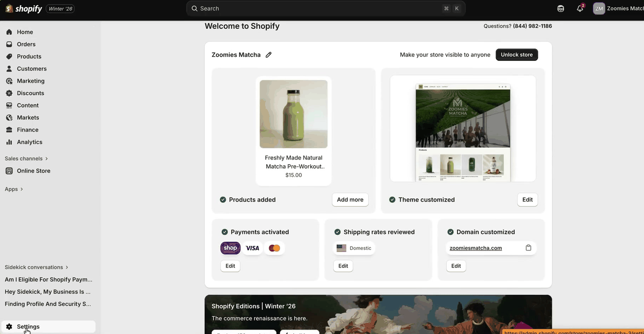The height and width of the screenshot is (334, 644).
Task: Copy domain with clipboard icon
Action: point(528,248)
